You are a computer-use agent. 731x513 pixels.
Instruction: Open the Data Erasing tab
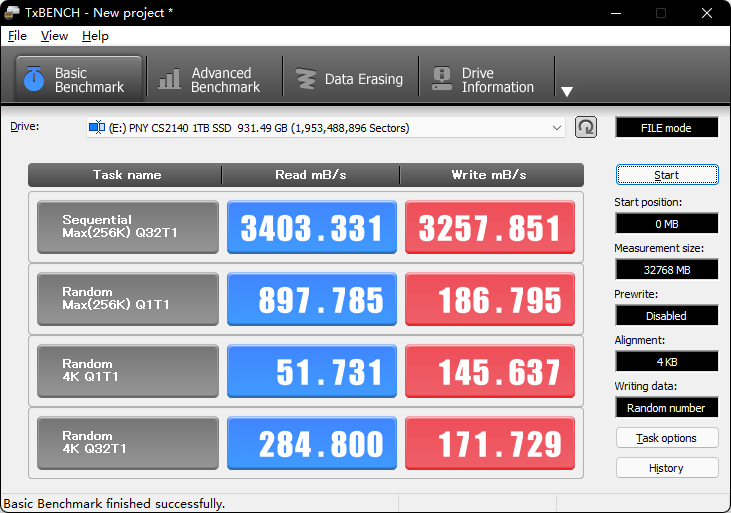point(351,80)
